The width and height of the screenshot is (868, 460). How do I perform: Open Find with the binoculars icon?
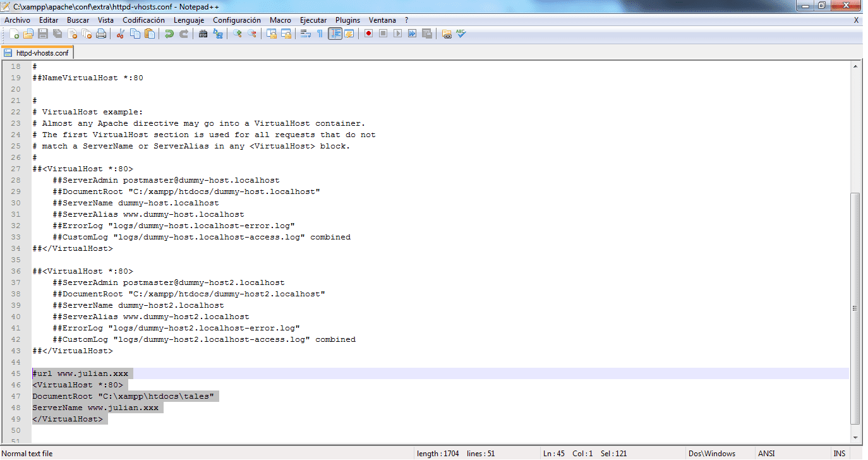[x=203, y=33]
